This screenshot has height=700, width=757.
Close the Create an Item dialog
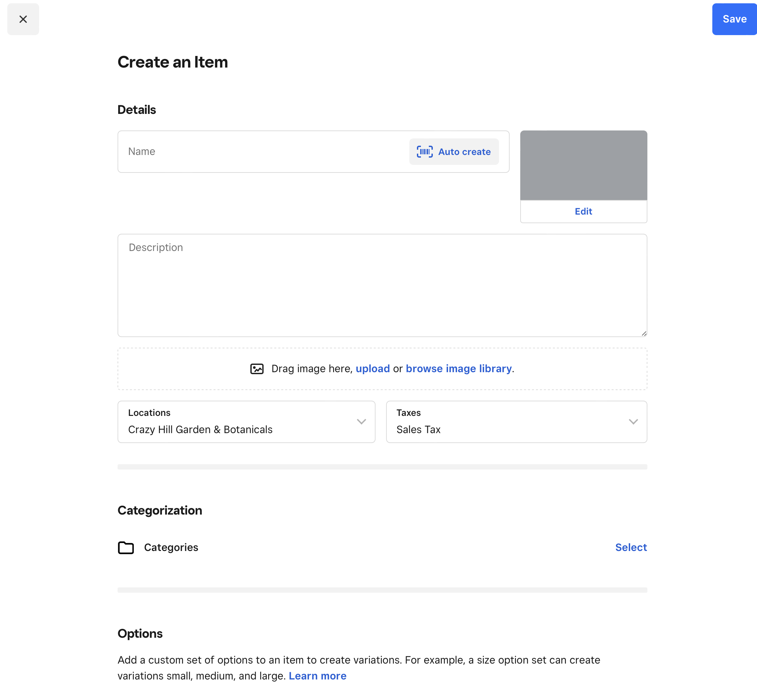(23, 19)
